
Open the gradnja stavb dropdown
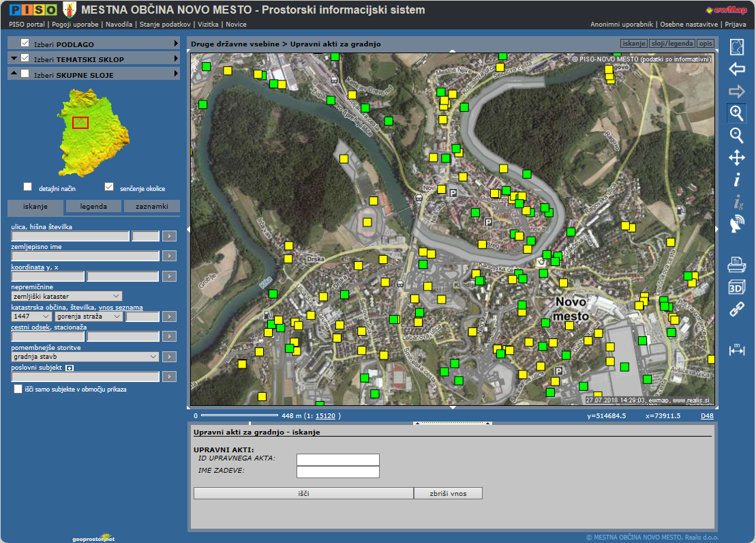coord(85,357)
